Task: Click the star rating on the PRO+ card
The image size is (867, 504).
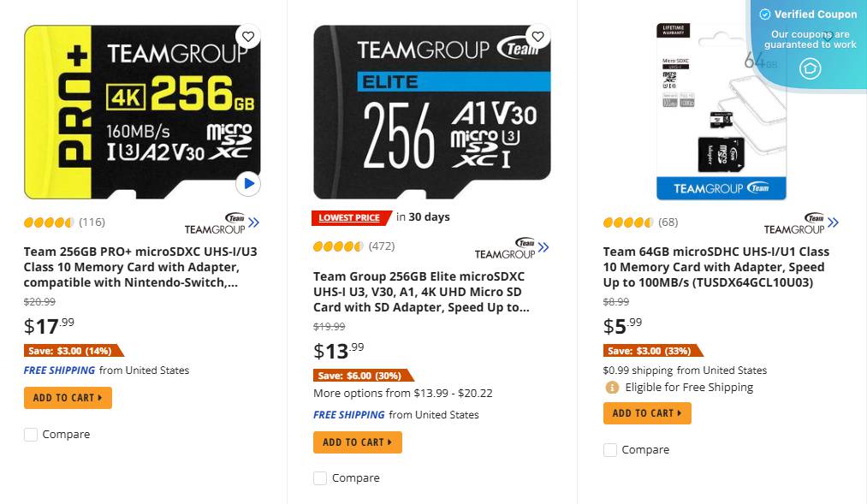Action: [x=47, y=222]
